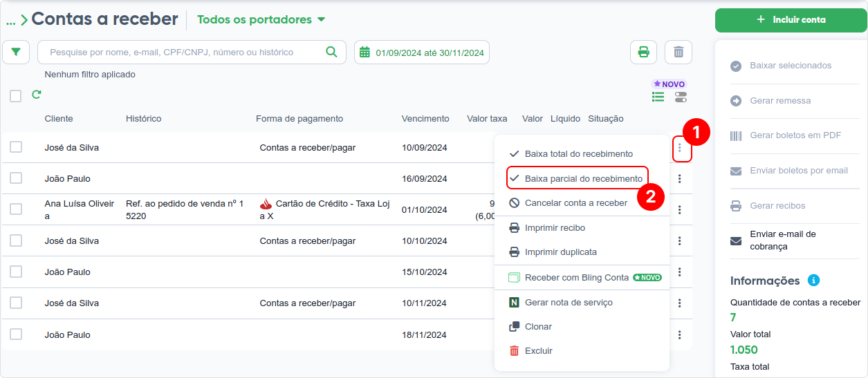
Task: Click the Incluir conta button
Action: 791,20
